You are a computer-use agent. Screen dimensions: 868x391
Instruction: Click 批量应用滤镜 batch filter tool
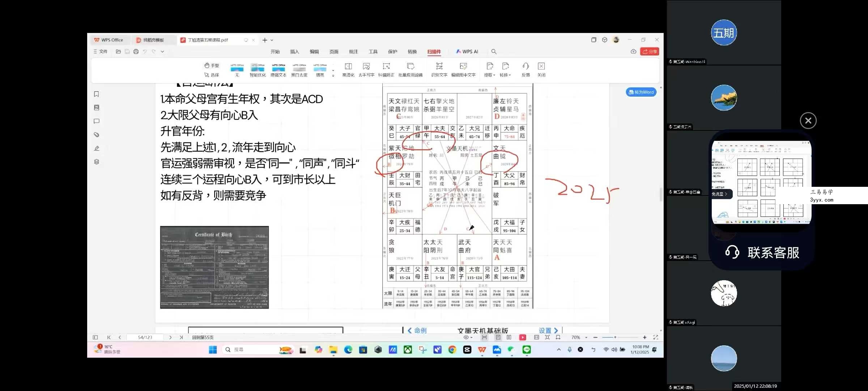pos(410,70)
